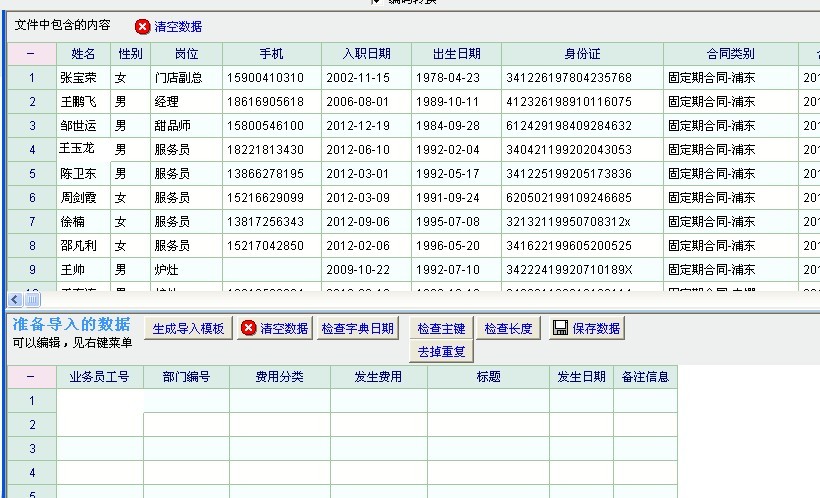Click the minus corner cell of the lower grid
This screenshot has width=820, height=498.
click(x=31, y=377)
